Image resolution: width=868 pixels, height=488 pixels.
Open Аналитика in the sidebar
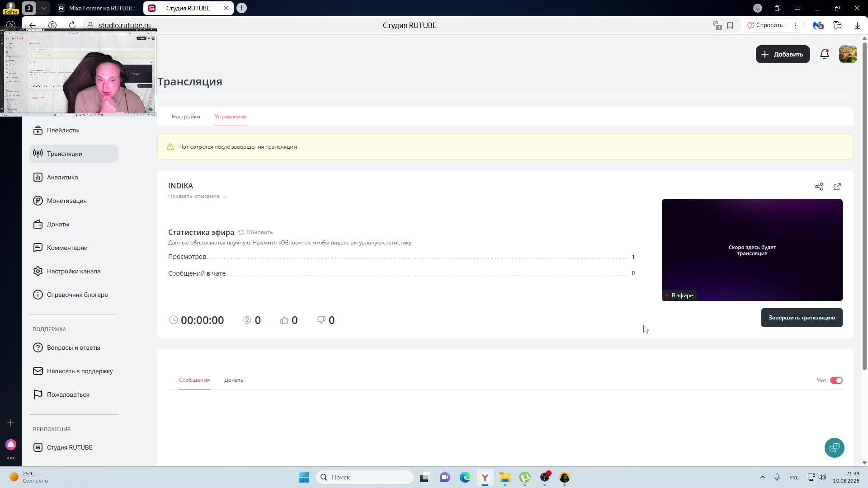point(62,177)
